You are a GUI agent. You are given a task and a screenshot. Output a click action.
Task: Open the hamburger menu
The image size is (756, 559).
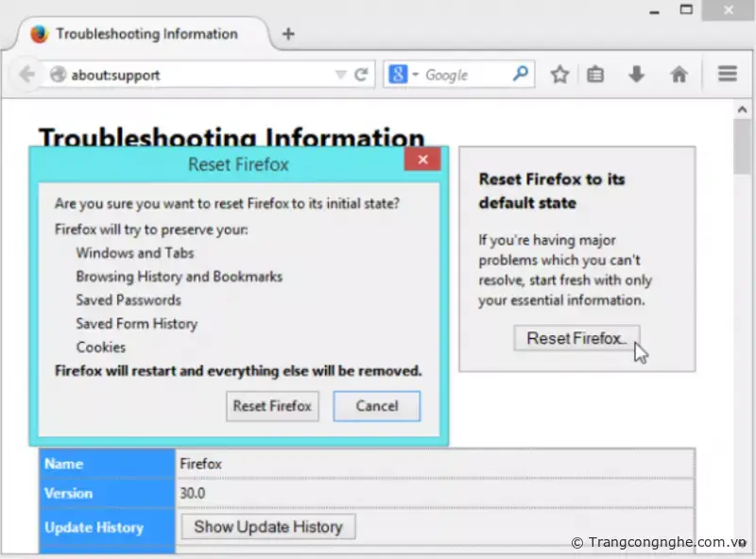[x=727, y=75]
